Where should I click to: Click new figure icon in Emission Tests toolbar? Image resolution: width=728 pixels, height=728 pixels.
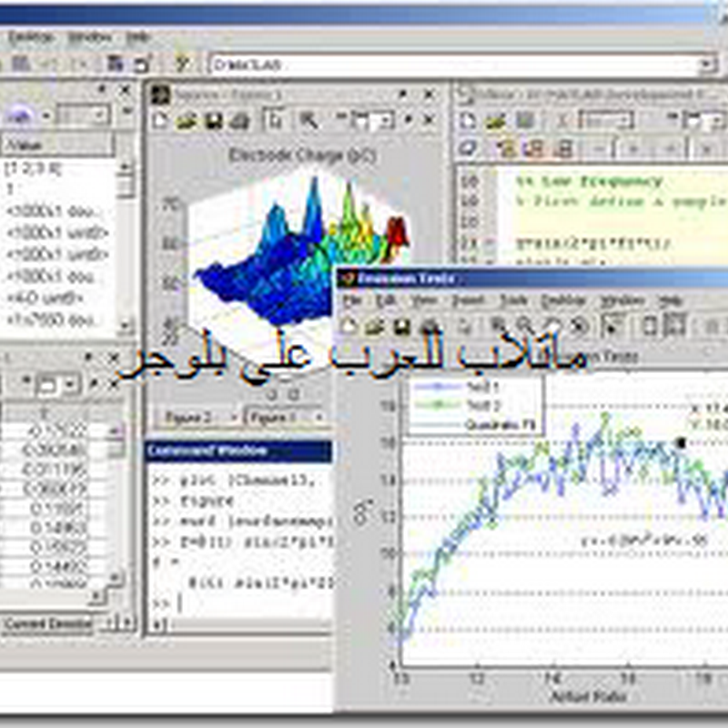[349, 327]
